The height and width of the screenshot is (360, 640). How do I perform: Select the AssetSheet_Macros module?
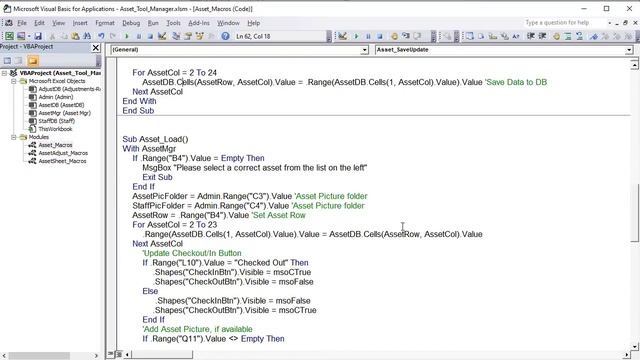pos(62,161)
